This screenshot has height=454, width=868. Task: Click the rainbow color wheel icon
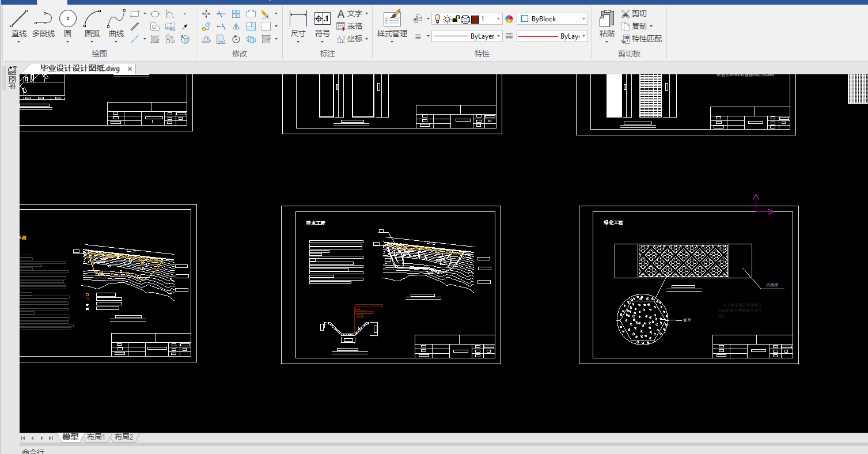tap(509, 19)
